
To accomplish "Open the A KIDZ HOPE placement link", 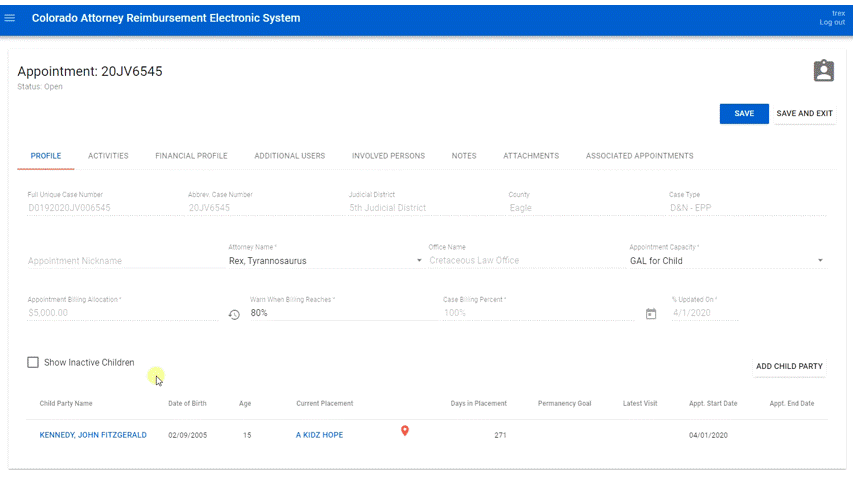I will (319, 435).
